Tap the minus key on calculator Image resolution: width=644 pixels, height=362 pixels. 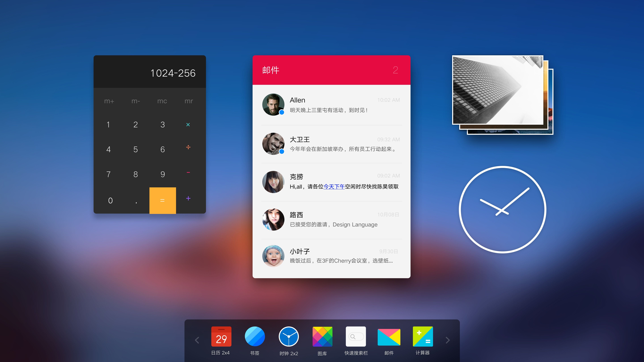[x=188, y=172]
